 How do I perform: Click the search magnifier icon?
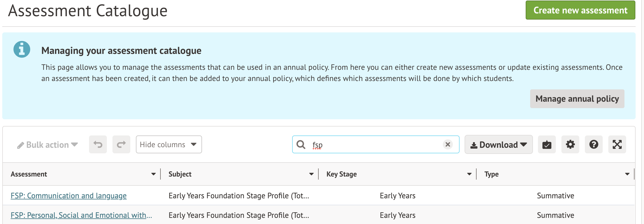tap(301, 144)
